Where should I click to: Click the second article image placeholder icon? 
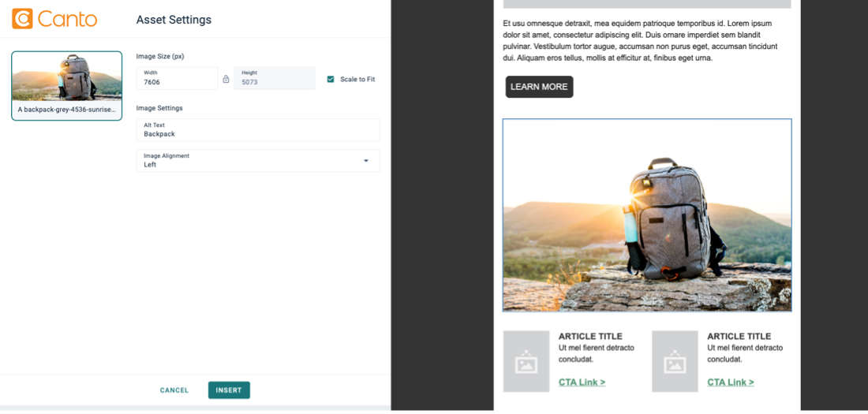(675, 361)
